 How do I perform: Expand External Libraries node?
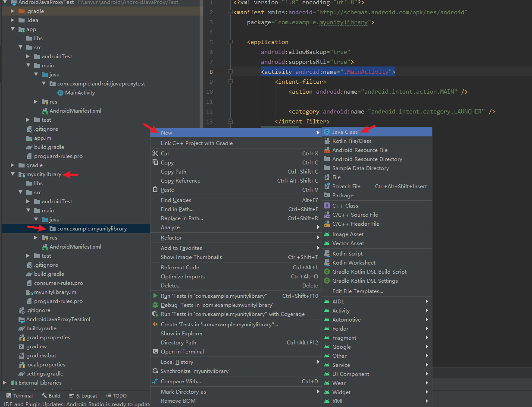click(x=5, y=383)
